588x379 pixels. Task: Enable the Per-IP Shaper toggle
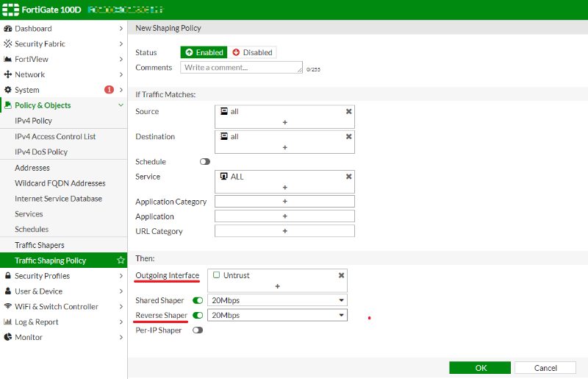197,330
